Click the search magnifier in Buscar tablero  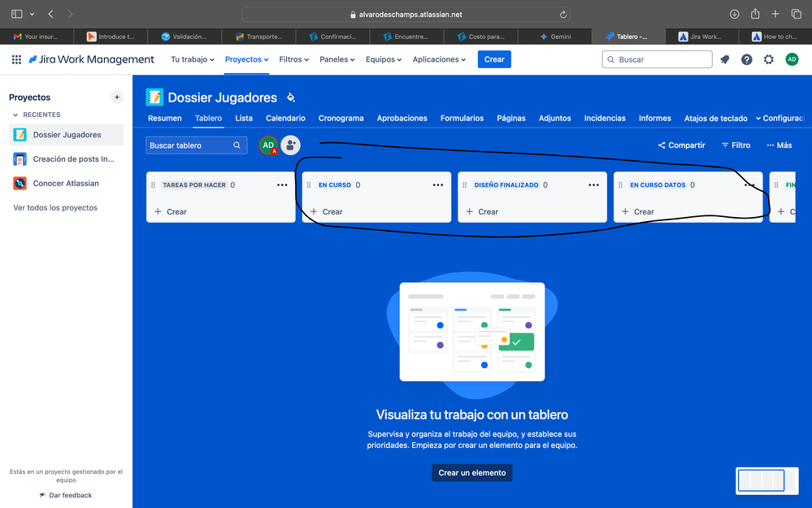[237, 145]
